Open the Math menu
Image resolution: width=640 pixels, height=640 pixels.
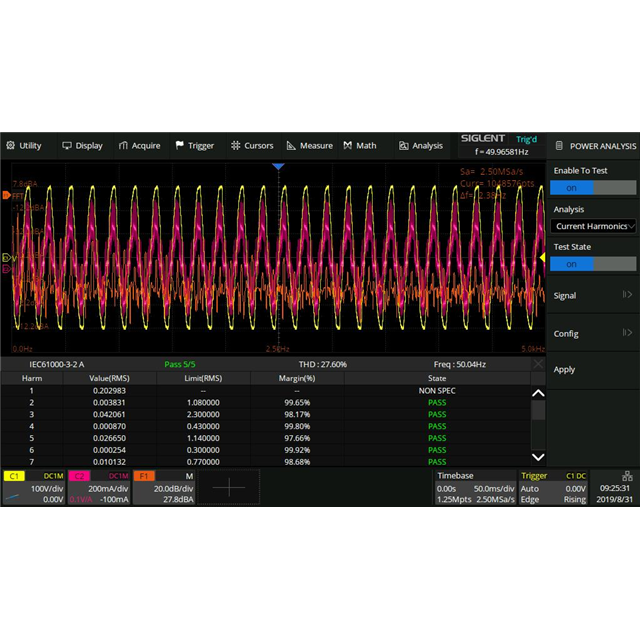[360, 145]
